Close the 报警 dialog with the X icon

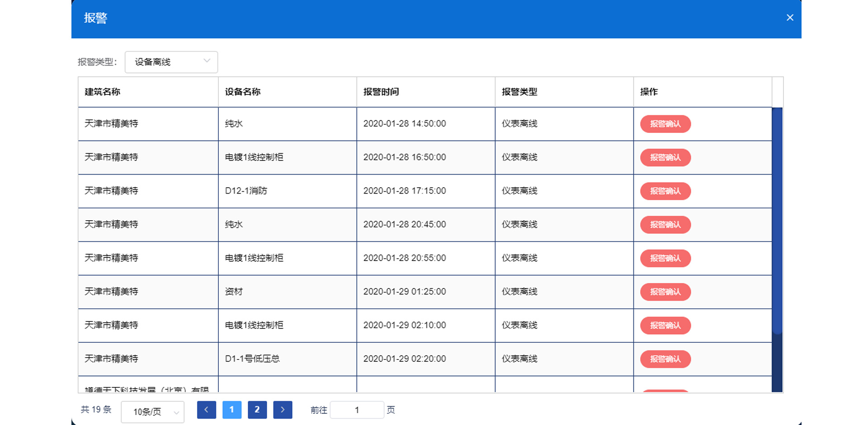pyautogui.click(x=790, y=18)
